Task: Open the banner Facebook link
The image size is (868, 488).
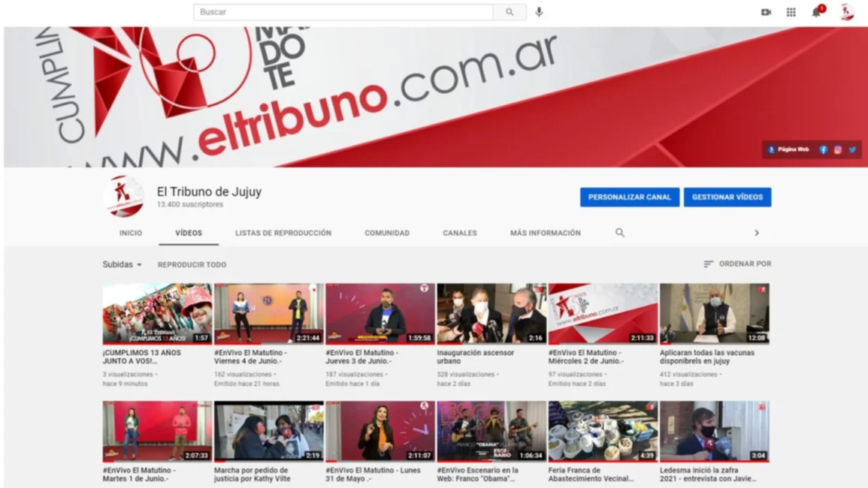Action: pos(823,149)
